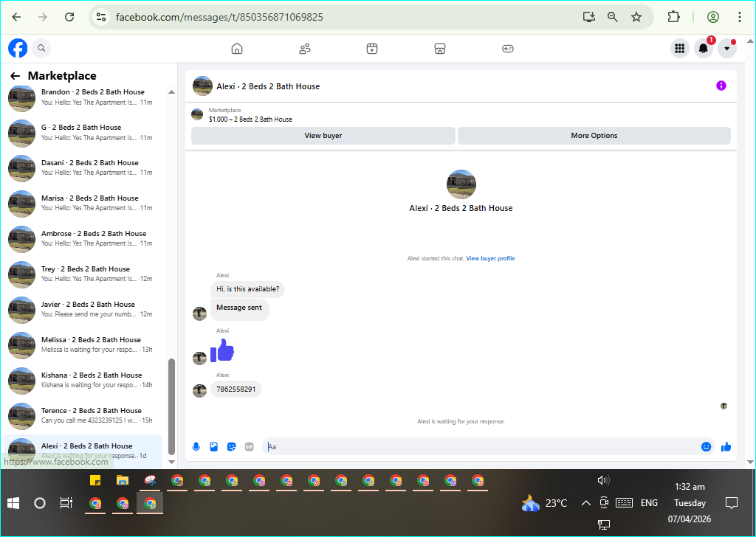Open View buyer profile link

click(490, 259)
